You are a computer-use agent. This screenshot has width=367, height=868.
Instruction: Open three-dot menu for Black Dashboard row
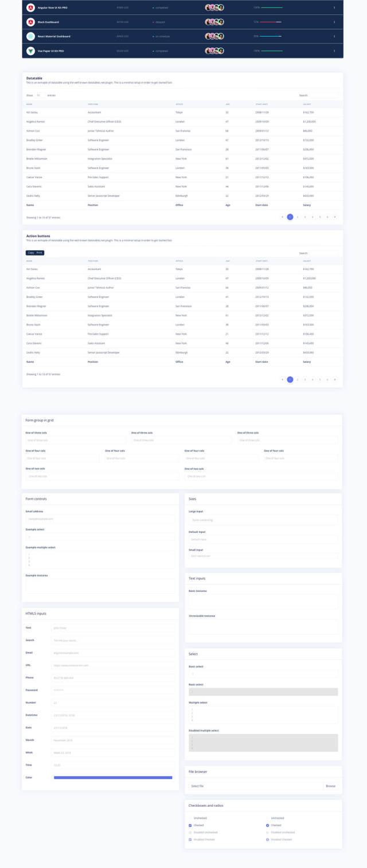point(334,22)
